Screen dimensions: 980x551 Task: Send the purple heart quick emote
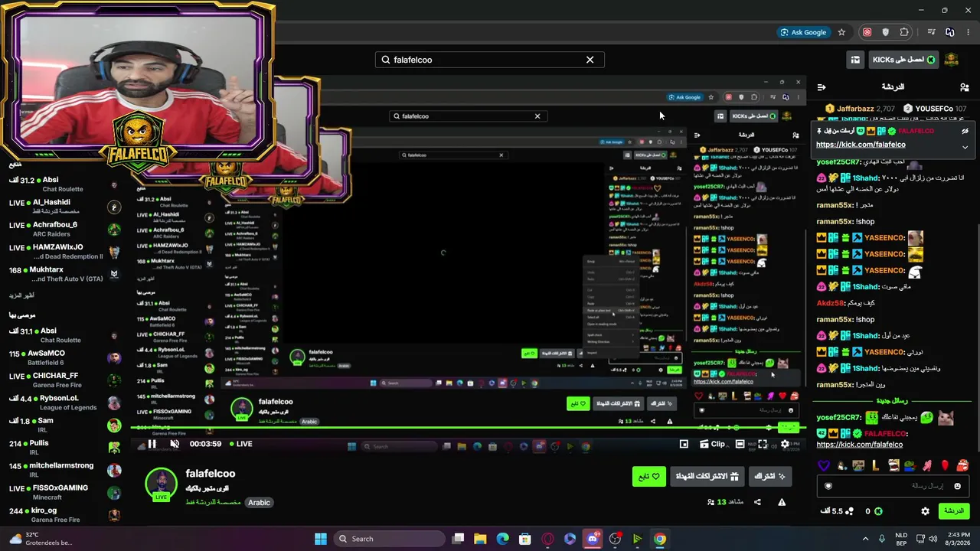pos(824,465)
